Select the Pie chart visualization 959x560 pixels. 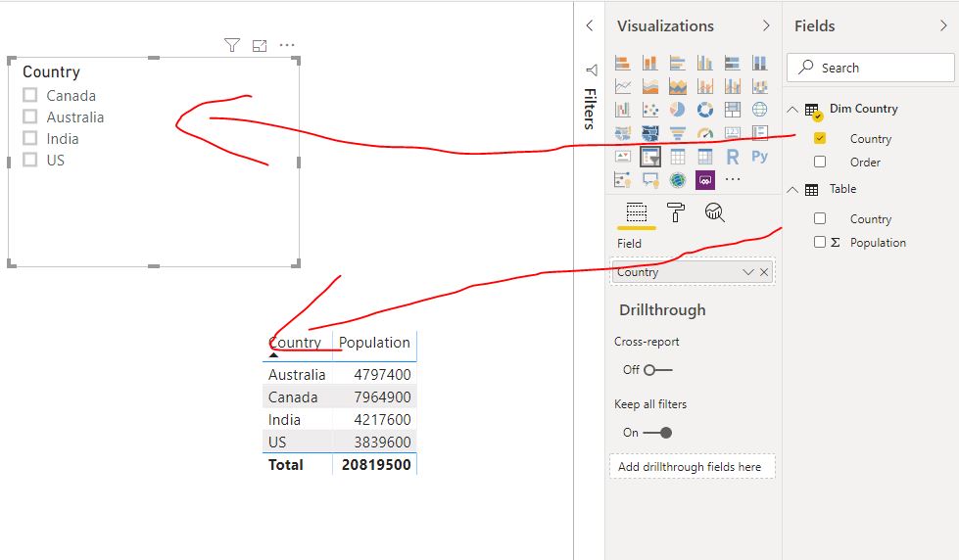coord(677,110)
